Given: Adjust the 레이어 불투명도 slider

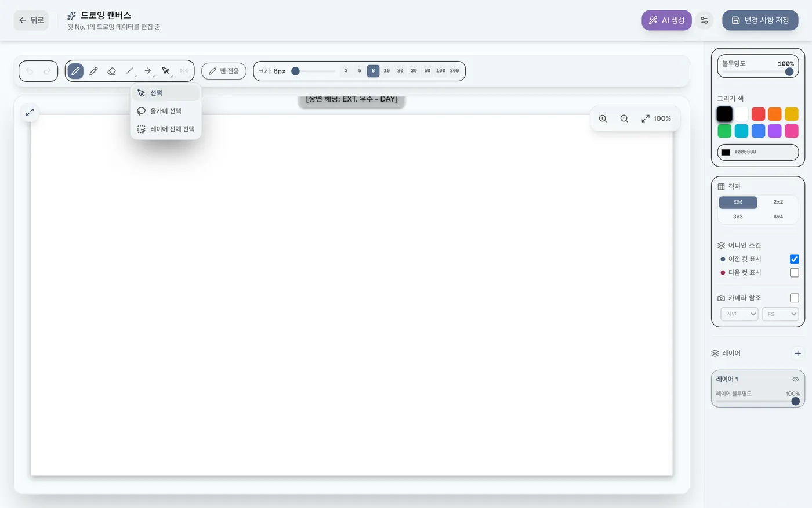Looking at the screenshot, I should (757, 401).
